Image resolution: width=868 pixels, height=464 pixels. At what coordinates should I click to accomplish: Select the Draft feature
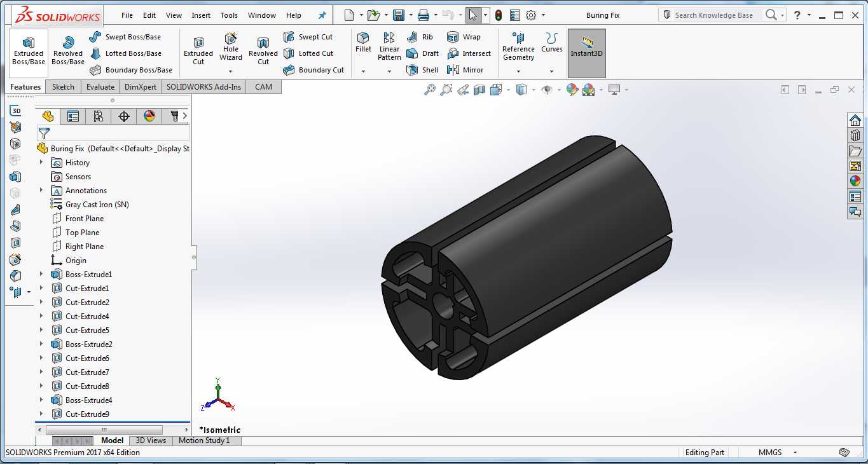tap(422, 53)
